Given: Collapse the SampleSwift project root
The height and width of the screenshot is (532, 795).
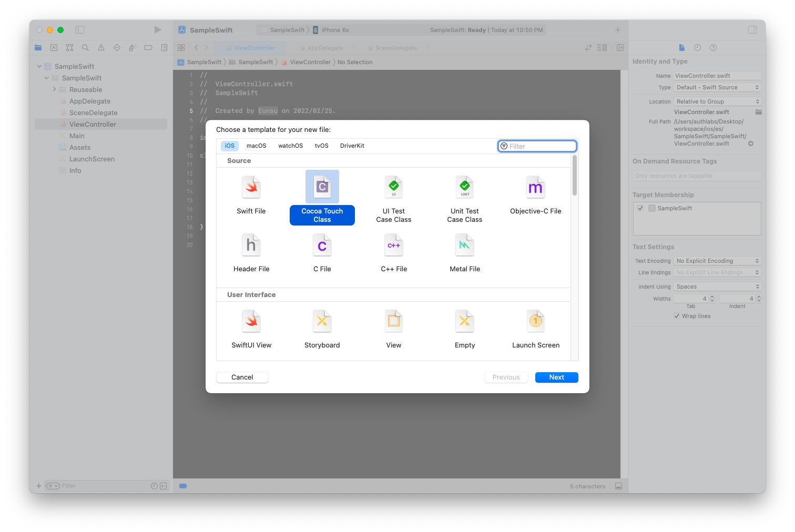Looking at the screenshot, I should [x=39, y=66].
